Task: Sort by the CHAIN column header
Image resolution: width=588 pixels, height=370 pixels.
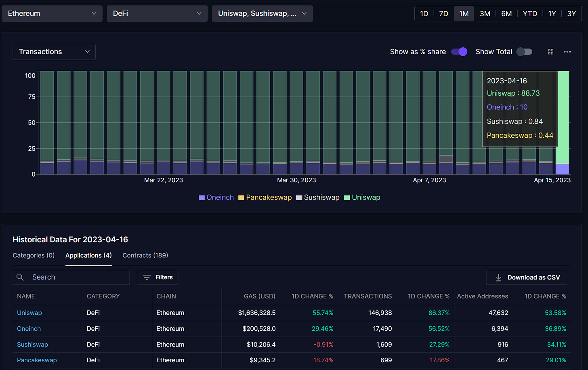Action: pos(166,296)
